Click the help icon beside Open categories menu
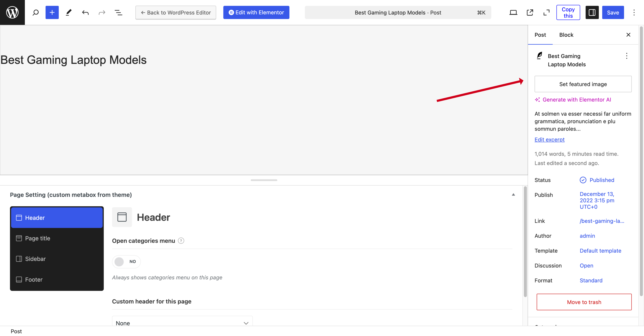Image resolution: width=644 pixels, height=336 pixels. [x=181, y=241]
